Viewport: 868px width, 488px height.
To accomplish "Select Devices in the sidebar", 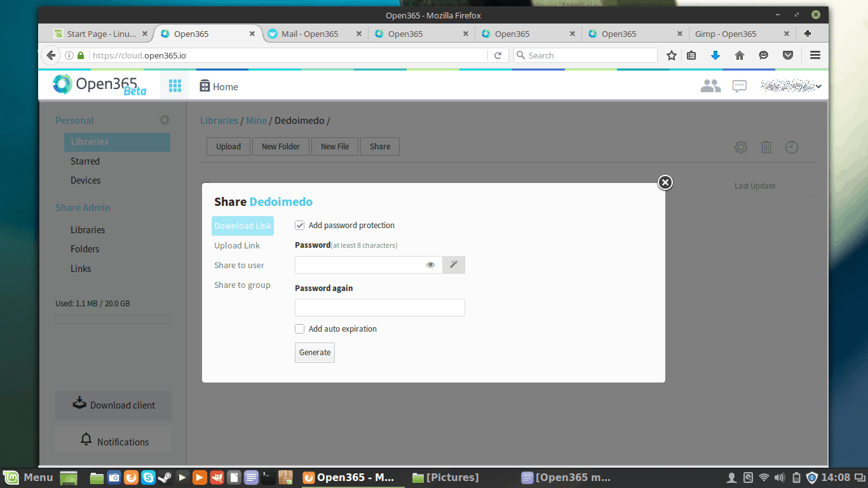I will pyautogui.click(x=86, y=180).
